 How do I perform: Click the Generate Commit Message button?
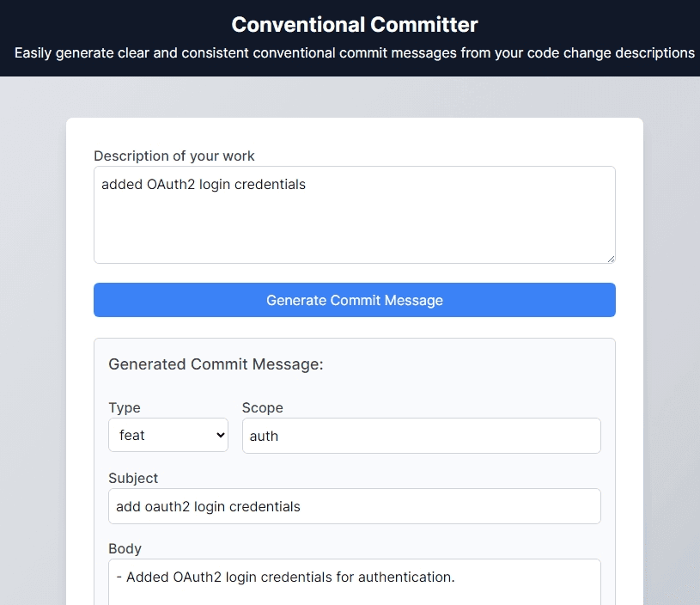coord(354,300)
